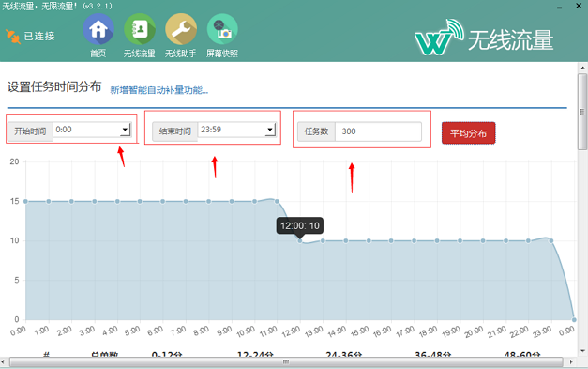Click the 无线流量 W logo
This screenshot has height=369, width=588.
point(439,38)
